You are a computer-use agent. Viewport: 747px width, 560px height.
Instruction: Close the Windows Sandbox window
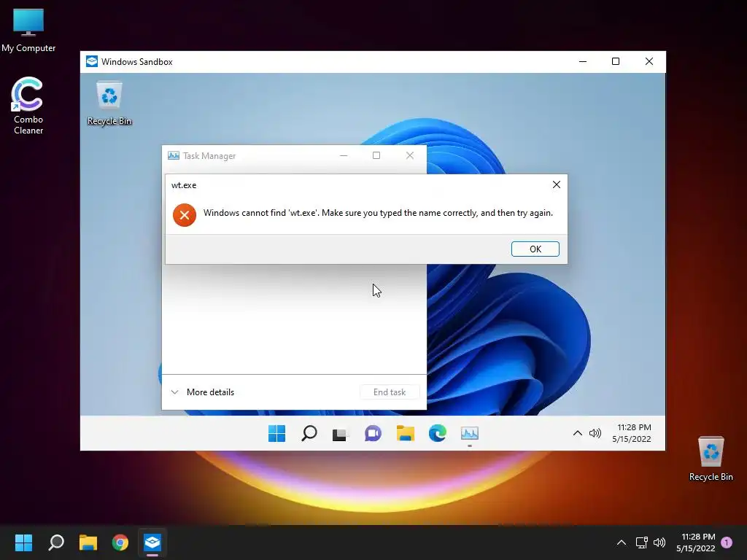pyautogui.click(x=649, y=61)
